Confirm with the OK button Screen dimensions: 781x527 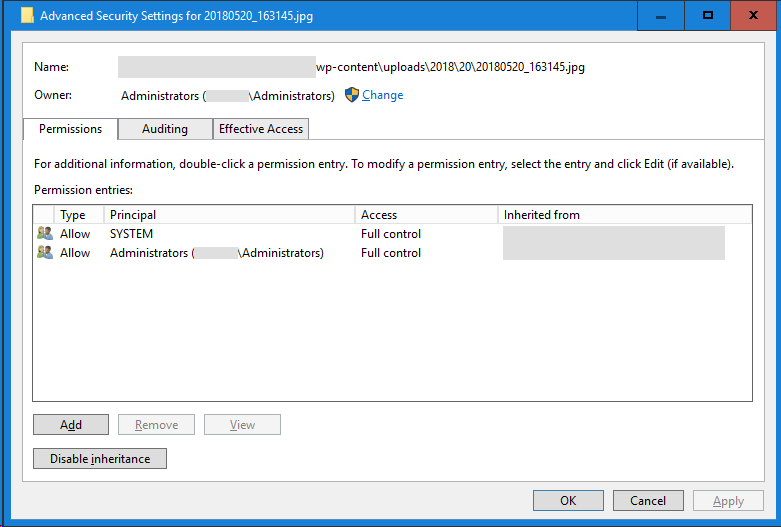coord(568,501)
